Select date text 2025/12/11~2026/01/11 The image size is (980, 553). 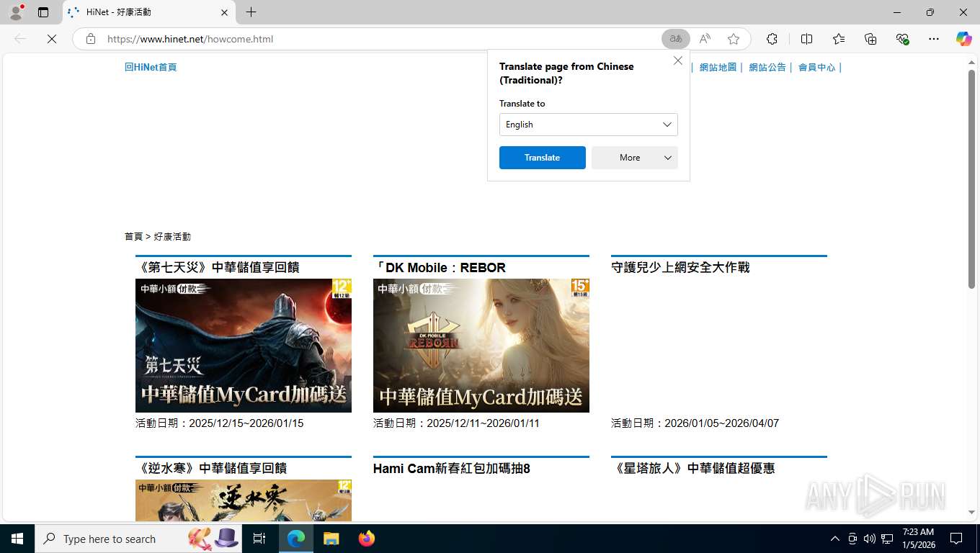point(483,423)
